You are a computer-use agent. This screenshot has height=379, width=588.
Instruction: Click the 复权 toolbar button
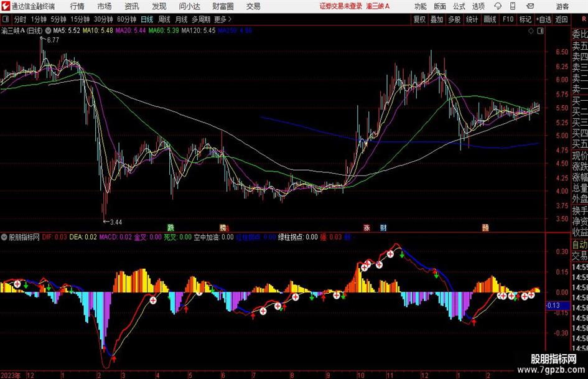[419, 19]
